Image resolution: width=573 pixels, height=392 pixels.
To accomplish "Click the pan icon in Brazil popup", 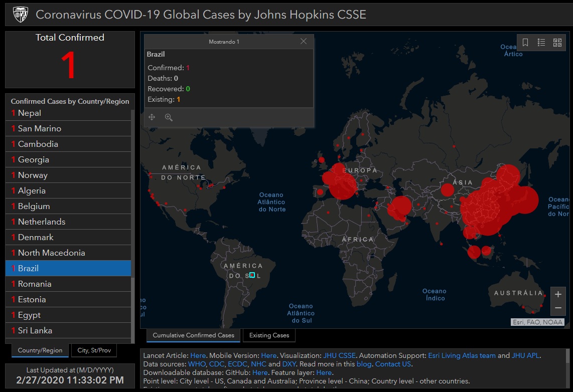I will pyautogui.click(x=152, y=117).
